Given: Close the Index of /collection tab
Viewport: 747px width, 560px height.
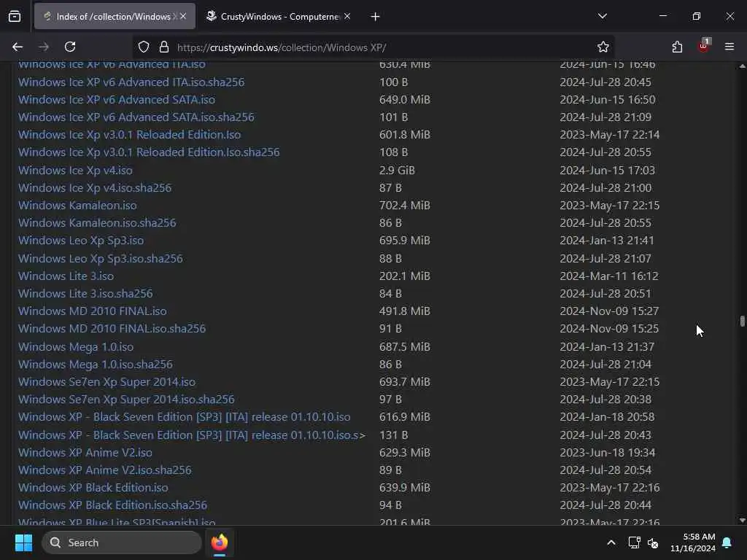Looking at the screenshot, I should pyautogui.click(x=183, y=16).
